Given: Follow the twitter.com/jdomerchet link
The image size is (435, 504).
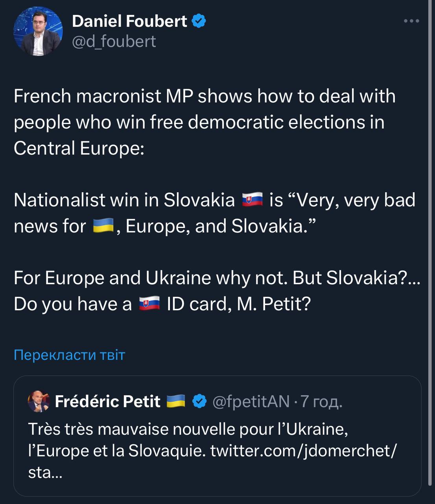Looking at the screenshot, I should coord(303,450).
